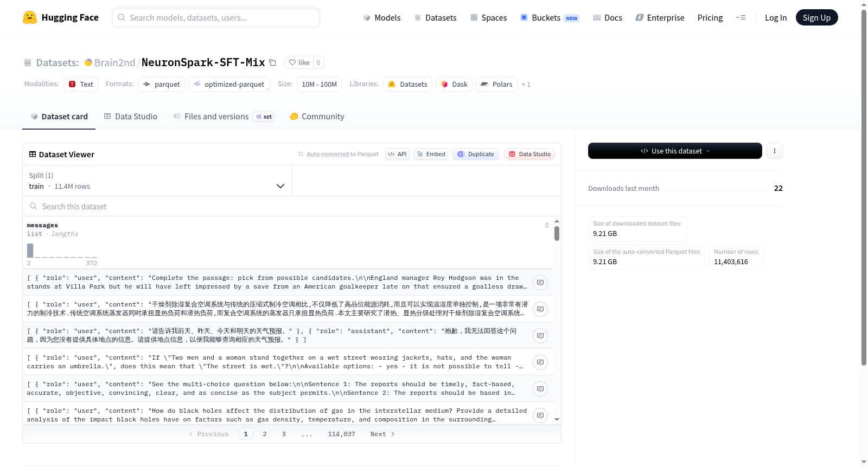This screenshot has width=868, height=467.
Task: Copy dataset name with the copy icon
Action: pos(273,62)
